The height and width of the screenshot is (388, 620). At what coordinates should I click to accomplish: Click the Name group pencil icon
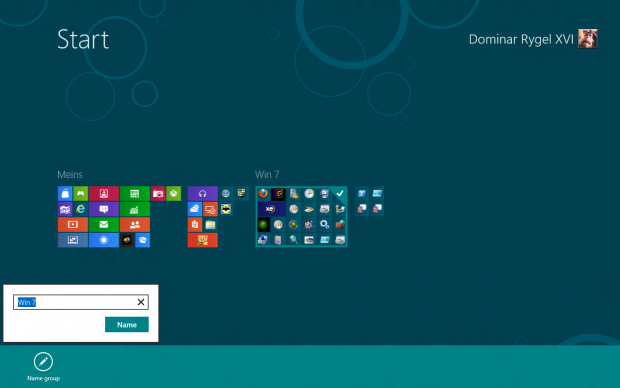pos(43,362)
